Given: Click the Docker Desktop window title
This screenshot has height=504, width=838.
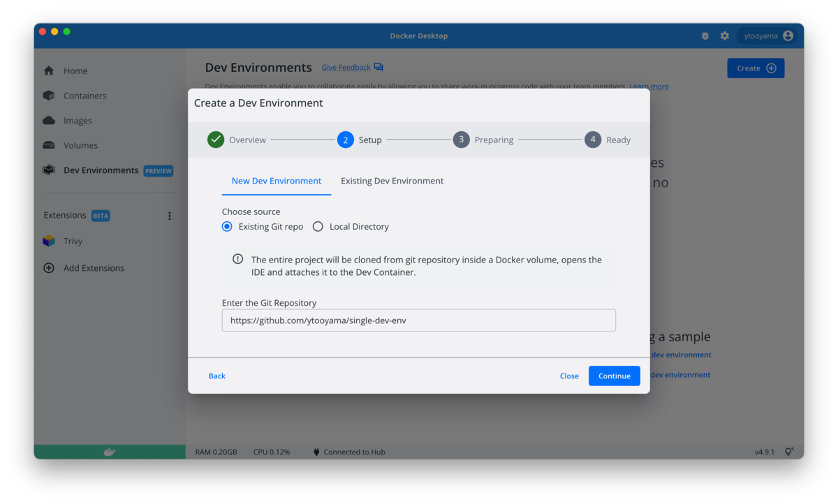Looking at the screenshot, I should (x=419, y=36).
